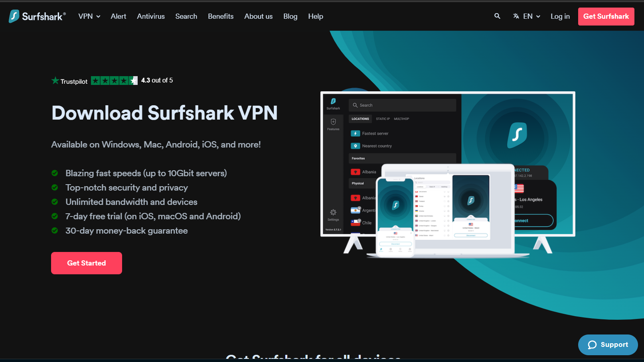Click the large Surfshark logo in preview

[x=517, y=136]
